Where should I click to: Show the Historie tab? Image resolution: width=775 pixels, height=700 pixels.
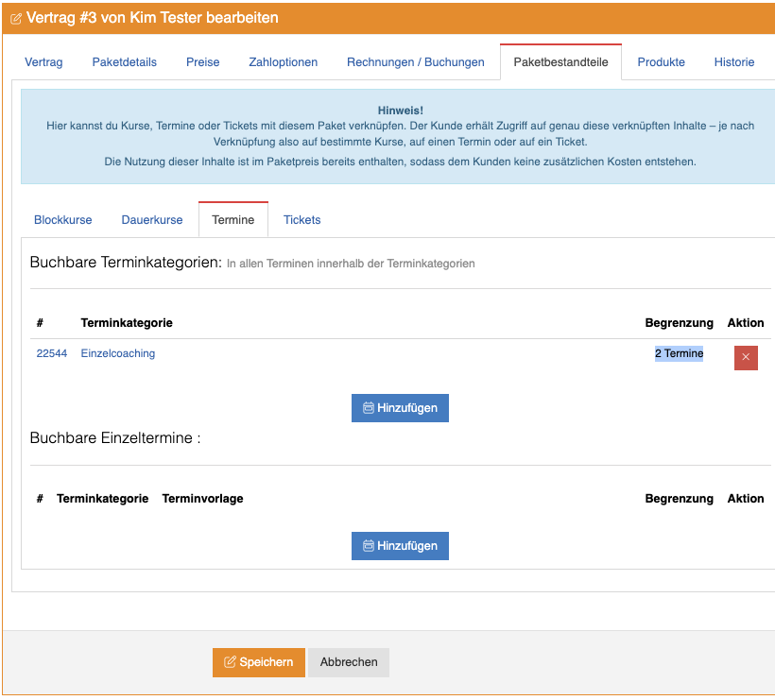(x=733, y=62)
